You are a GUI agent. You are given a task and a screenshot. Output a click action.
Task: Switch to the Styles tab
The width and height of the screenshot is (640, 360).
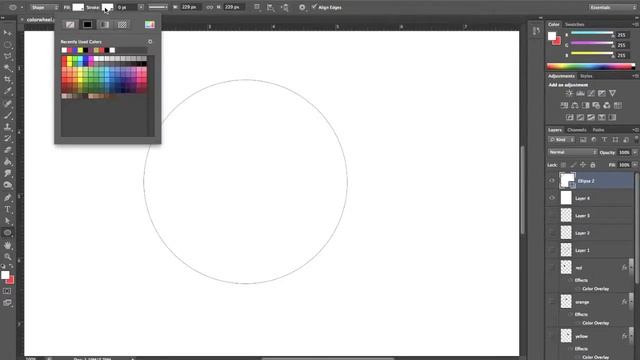click(586, 76)
